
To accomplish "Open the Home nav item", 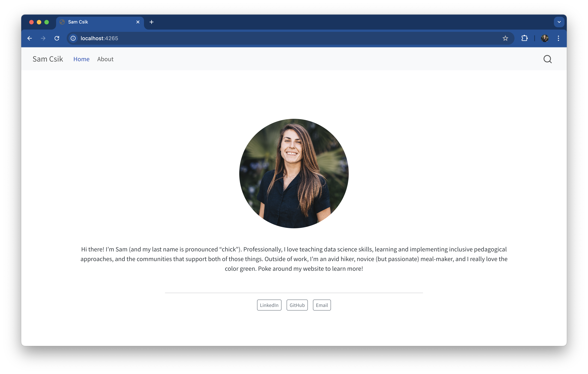I will pyautogui.click(x=81, y=59).
